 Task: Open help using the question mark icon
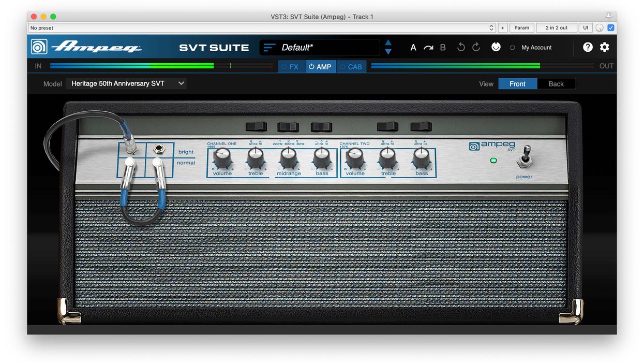click(x=588, y=47)
